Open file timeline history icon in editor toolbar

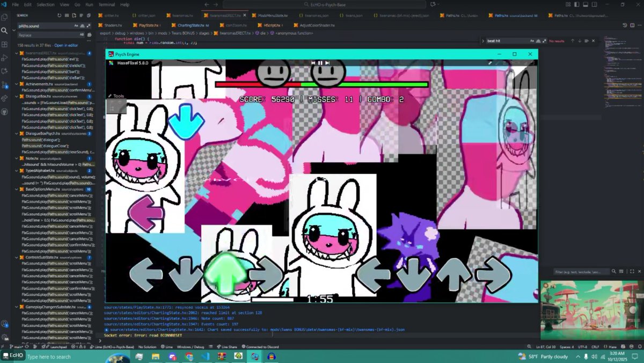(625, 25)
